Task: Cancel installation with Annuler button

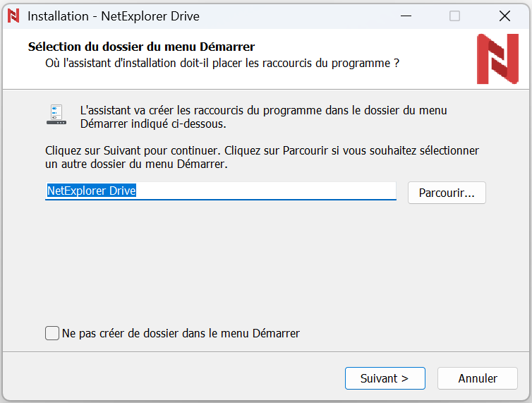Action: (x=478, y=378)
